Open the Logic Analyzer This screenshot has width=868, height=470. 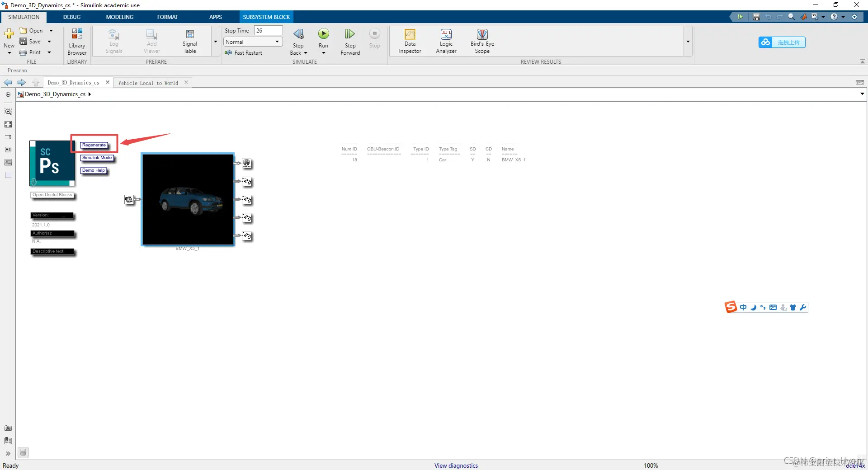tap(446, 42)
